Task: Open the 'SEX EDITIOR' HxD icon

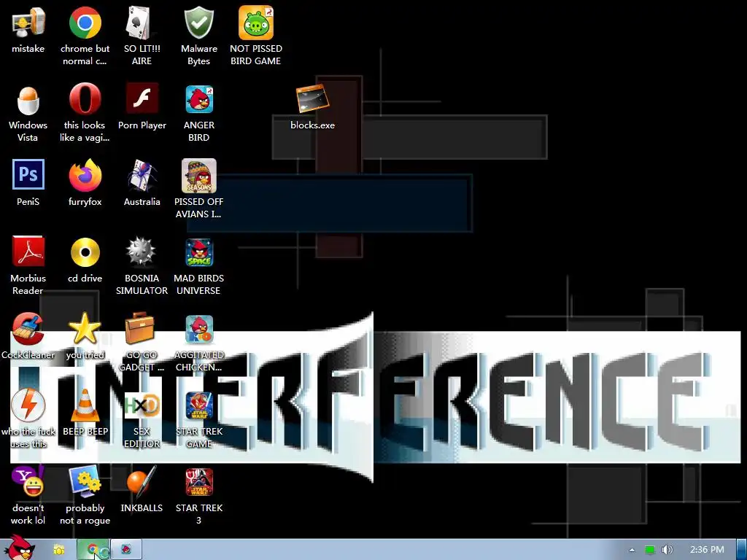Action: pos(142,405)
